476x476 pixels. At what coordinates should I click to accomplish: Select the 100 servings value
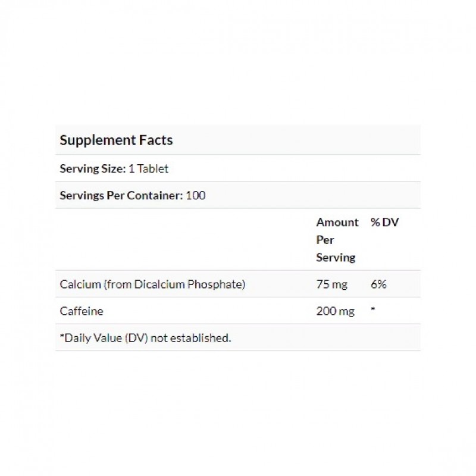[196, 195]
